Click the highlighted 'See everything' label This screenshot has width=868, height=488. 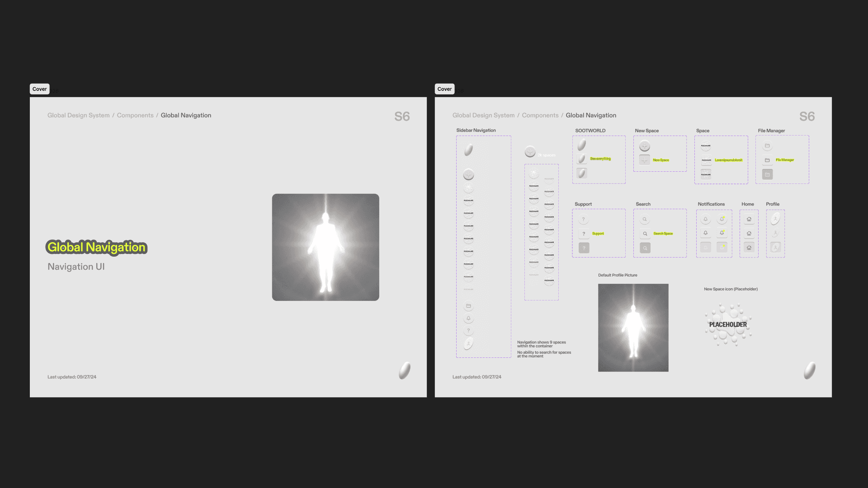(600, 159)
